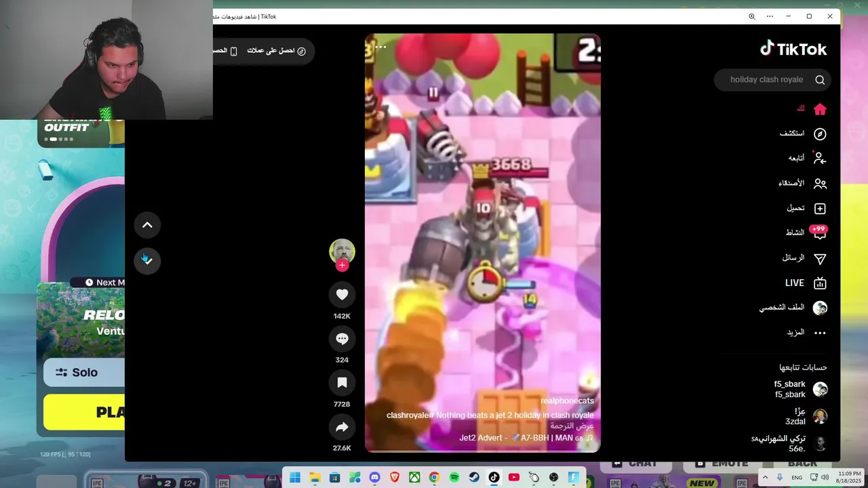Viewport: 868px width, 488px height.
Task: Click the 7728 saves count
Action: 342,405
